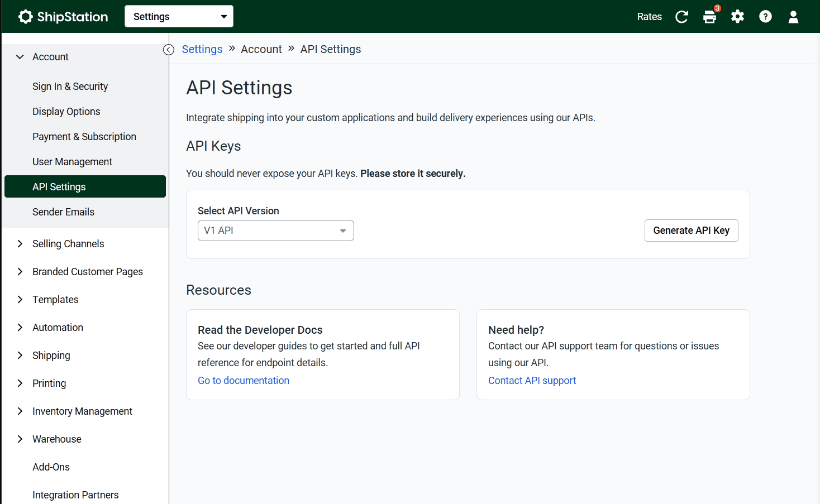Image resolution: width=820 pixels, height=504 pixels.
Task: Expand the Printing section
Action: (x=20, y=383)
